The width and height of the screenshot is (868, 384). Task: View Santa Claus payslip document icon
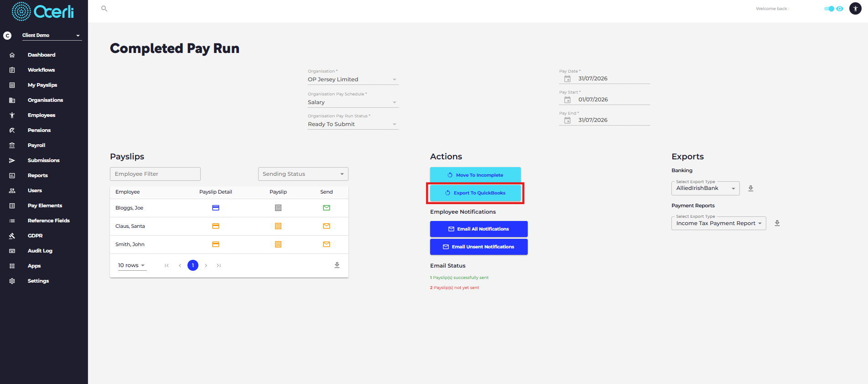[x=278, y=226]
